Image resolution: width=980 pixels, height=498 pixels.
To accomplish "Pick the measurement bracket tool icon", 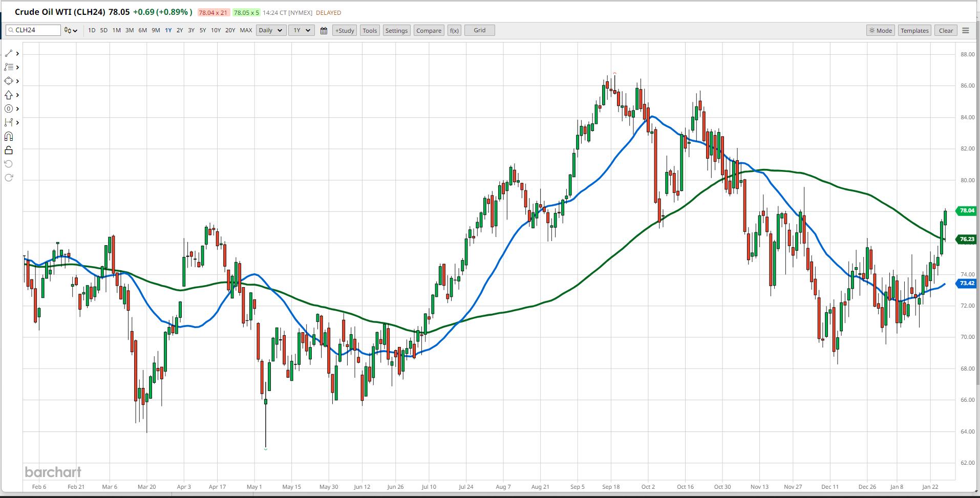I will point(9,123).
